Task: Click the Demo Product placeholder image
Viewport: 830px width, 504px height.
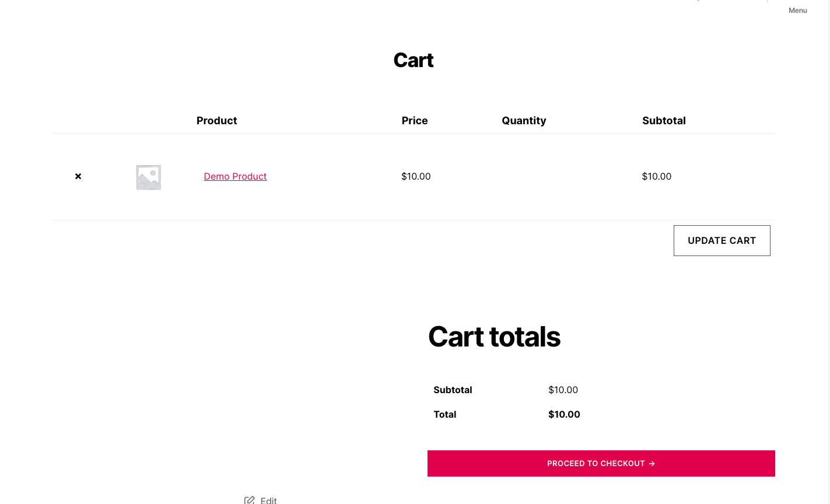Action: coord(149,177)
